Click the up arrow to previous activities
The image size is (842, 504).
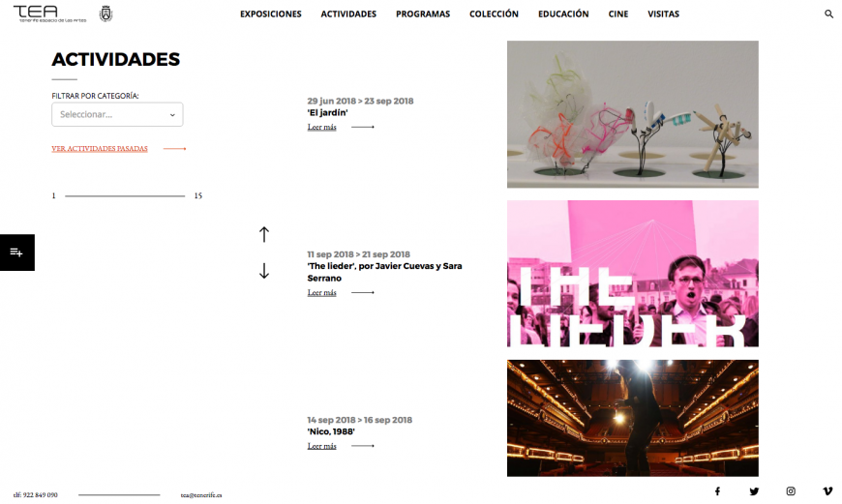263,234
